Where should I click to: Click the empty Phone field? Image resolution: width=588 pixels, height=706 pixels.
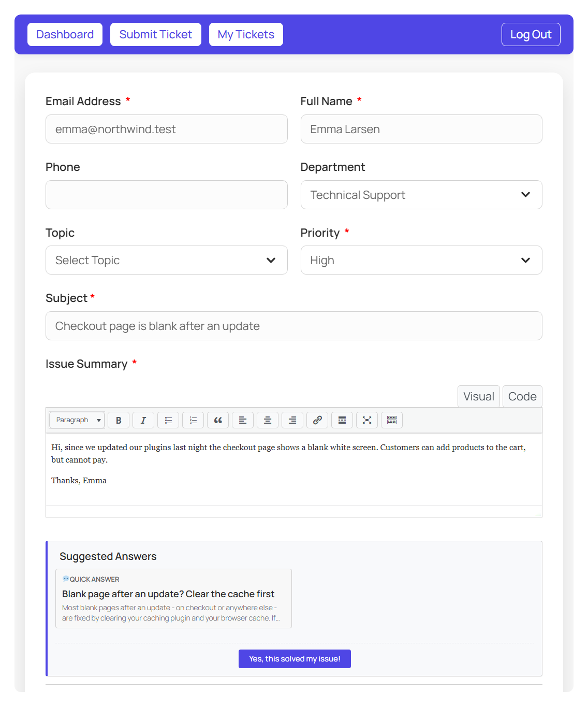tap(167, 195)
